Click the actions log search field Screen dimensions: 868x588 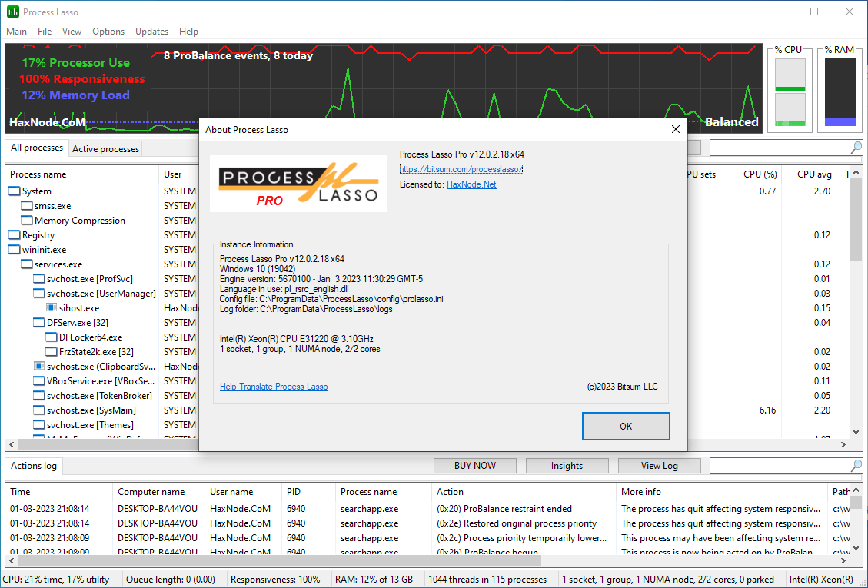(780, 467)
